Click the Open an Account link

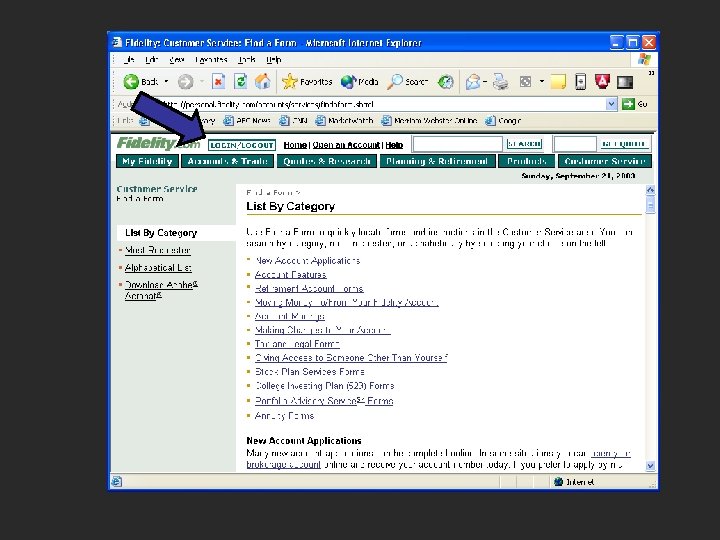coord(346,145)
